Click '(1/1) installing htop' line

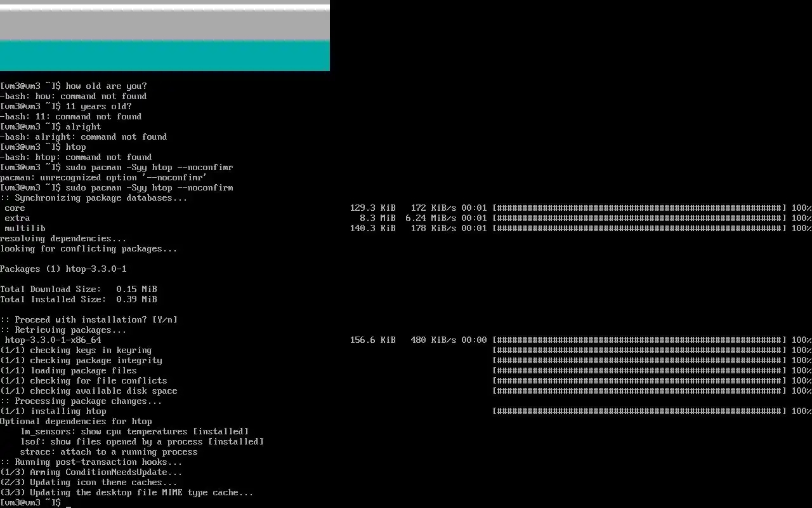tap(53, 411)
